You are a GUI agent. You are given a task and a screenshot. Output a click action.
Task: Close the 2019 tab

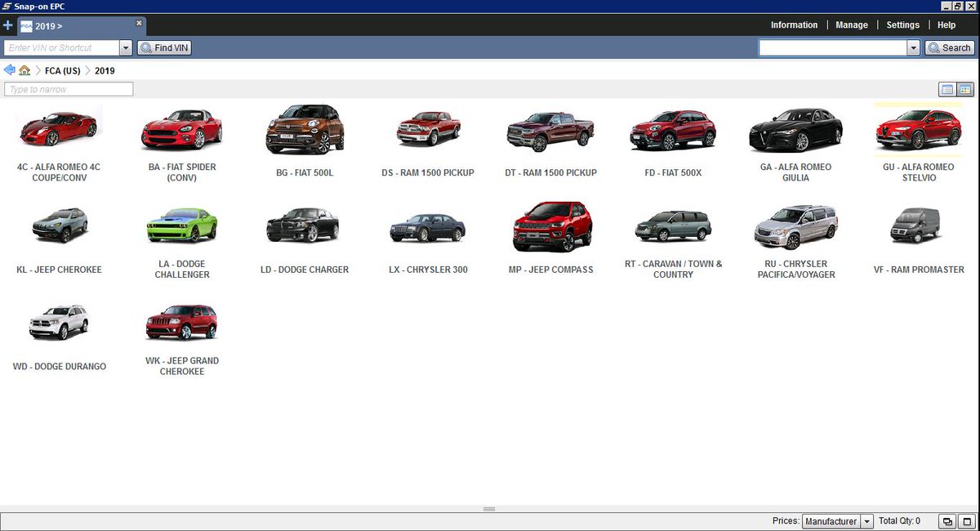click(x=139, y=23)
